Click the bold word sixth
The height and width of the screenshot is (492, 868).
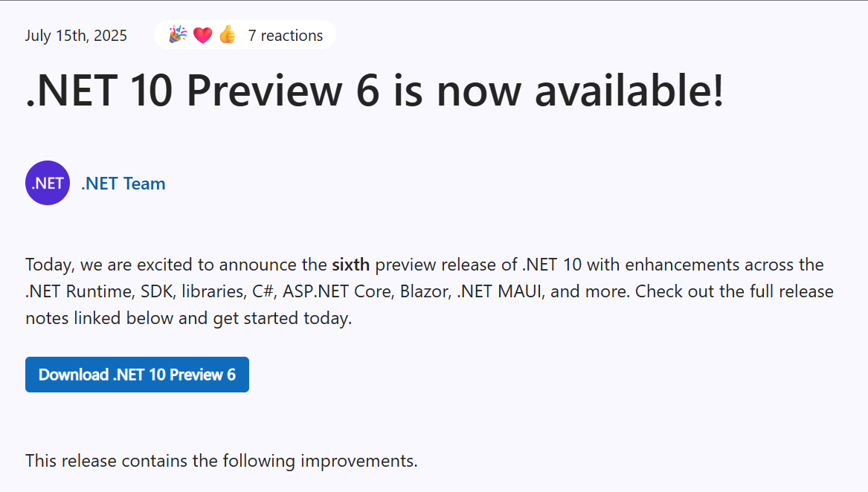click(351, 265)
